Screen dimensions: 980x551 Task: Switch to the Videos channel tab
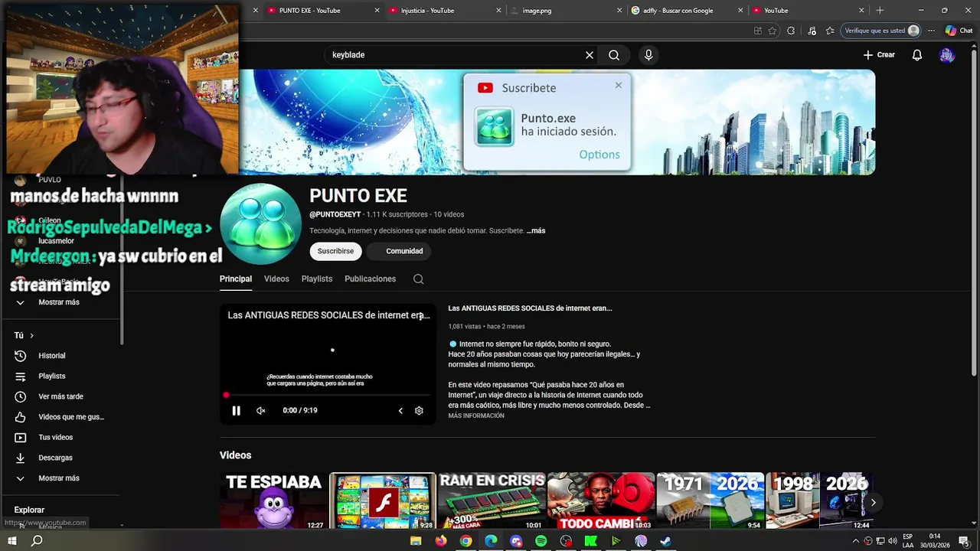pyautogui.click(x=276, y=279)
